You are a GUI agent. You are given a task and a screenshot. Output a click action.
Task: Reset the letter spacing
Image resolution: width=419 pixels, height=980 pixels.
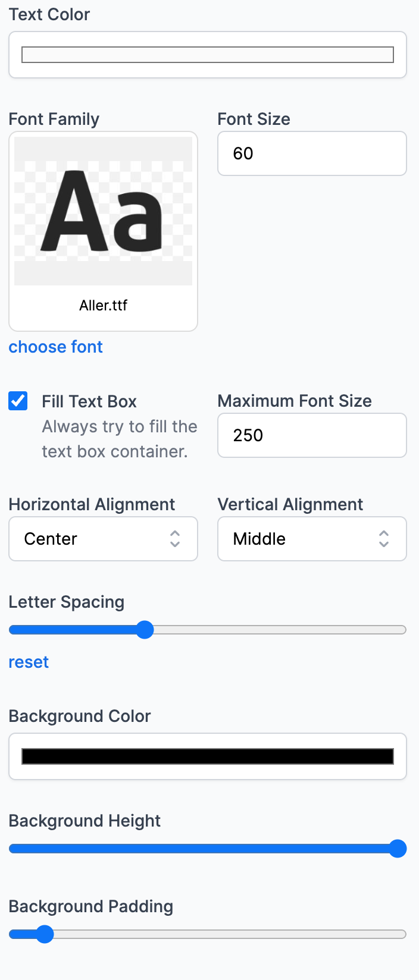click(29, 662)
